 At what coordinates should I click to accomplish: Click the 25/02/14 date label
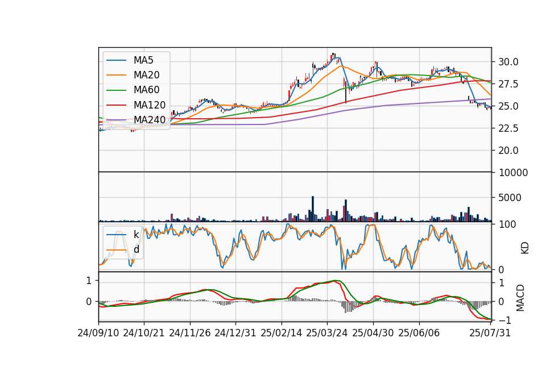pos(282,333)
